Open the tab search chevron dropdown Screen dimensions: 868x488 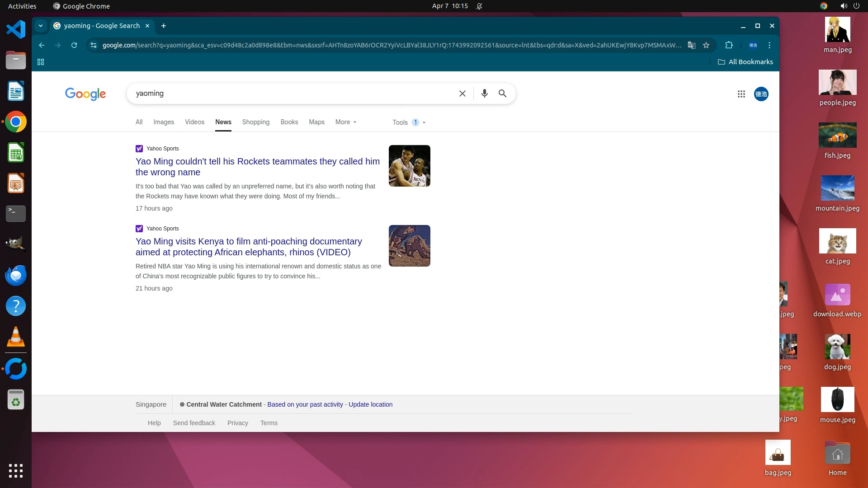(41, 26)
